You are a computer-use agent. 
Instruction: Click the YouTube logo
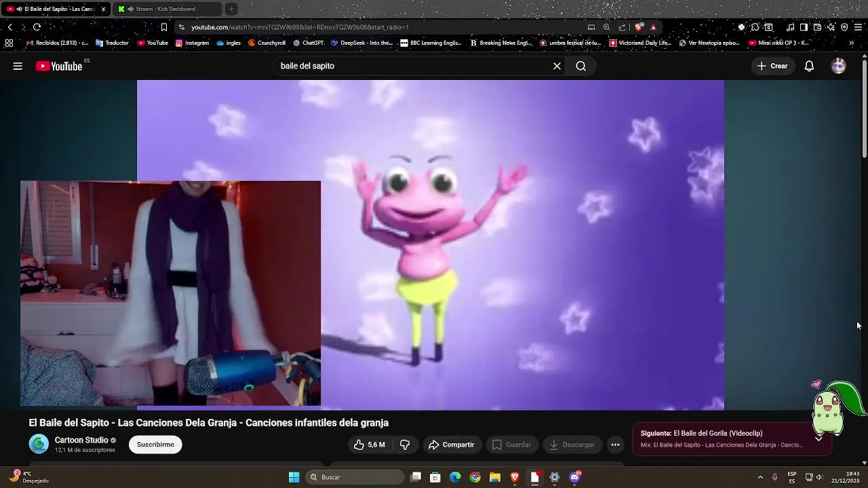(60, 66)
